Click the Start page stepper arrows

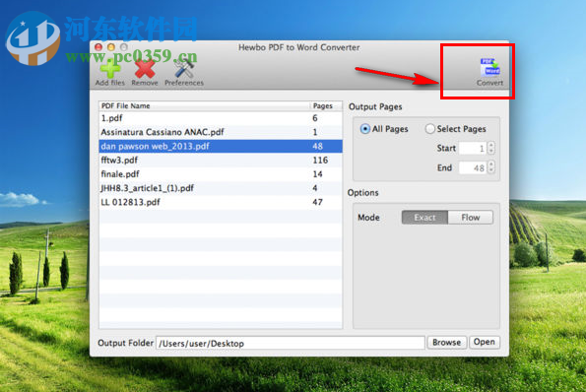point(491,148)
